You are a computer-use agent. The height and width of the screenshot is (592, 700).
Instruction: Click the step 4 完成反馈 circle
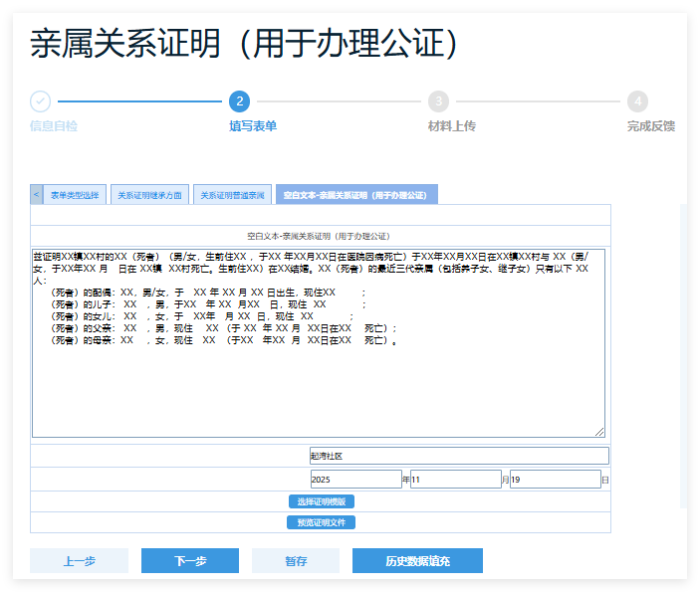[x=638, y=101]
